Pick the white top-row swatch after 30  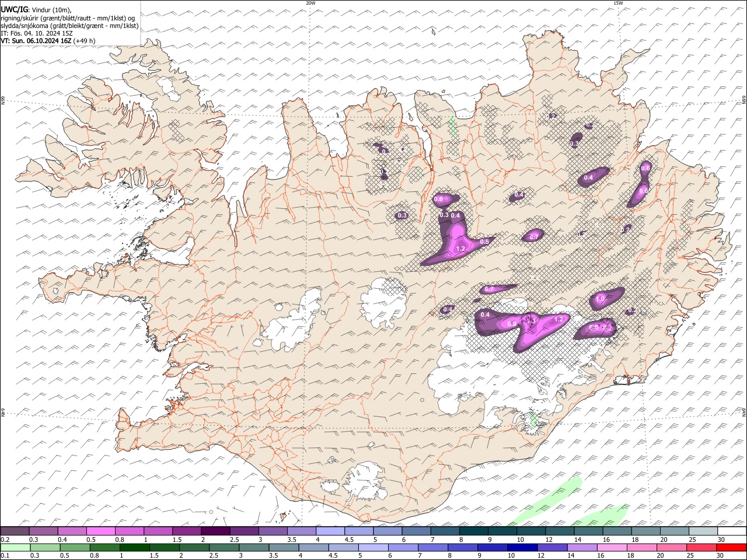click(732, 531)
